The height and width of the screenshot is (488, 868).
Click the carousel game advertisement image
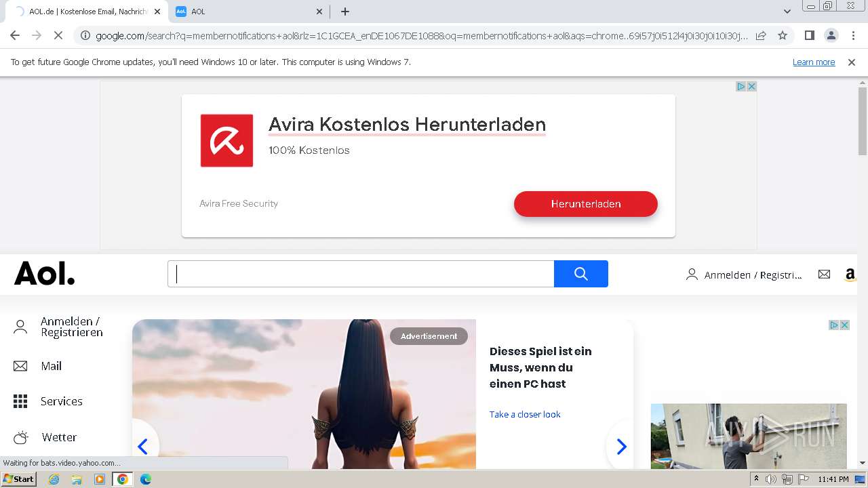304,394
